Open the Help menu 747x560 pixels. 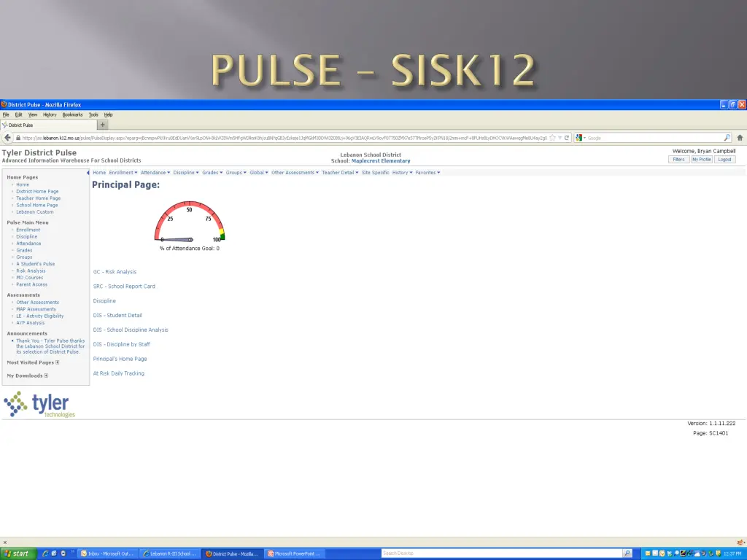[x=108, y=114]
